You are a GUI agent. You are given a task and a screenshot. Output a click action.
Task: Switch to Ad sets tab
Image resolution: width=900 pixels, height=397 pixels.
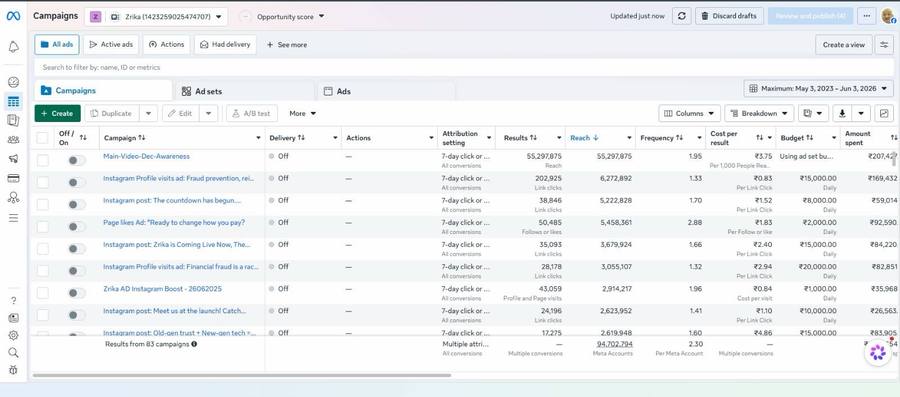click(245, 91)
